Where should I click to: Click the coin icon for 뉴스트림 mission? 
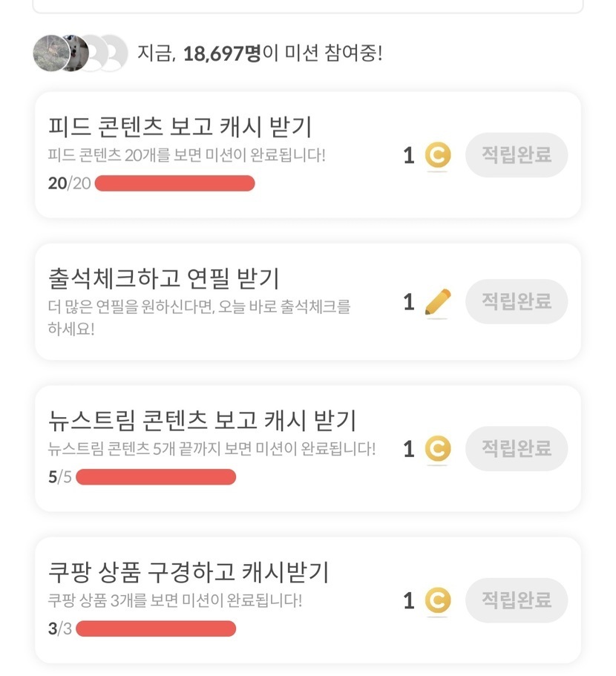pyautogui.click(x=438, y=449)
